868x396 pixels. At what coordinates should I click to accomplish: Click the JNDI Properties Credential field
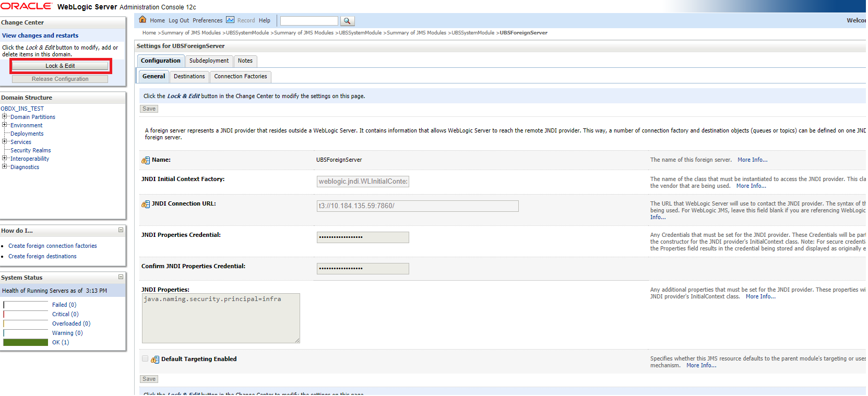[x=363, y=237]
